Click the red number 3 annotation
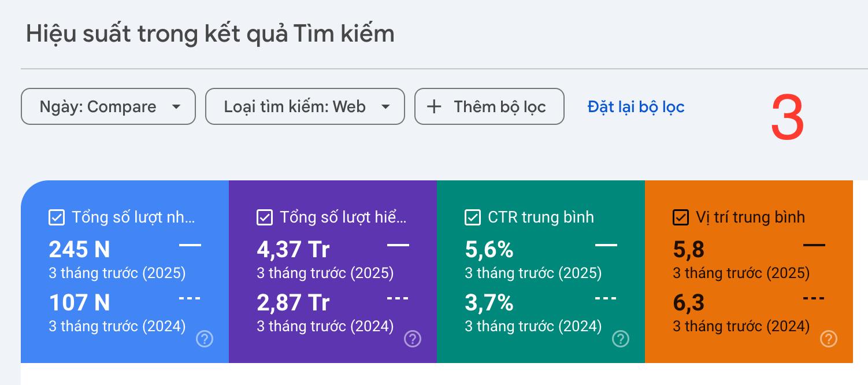868x385 pixels. [x=788, y=119]
